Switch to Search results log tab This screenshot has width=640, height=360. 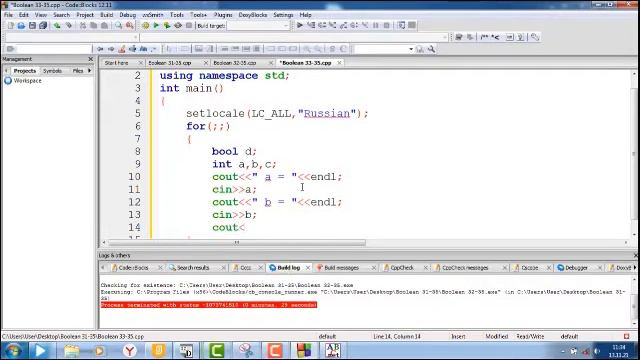coord(193,268)
